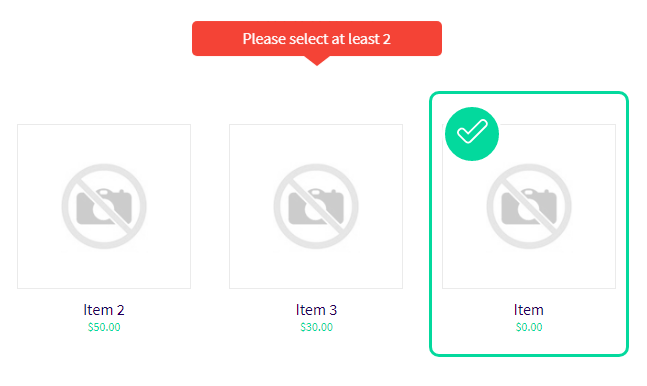Click the image frame of the selected Item
This screenshot has height=386, width=647.
tap(529, 206)
